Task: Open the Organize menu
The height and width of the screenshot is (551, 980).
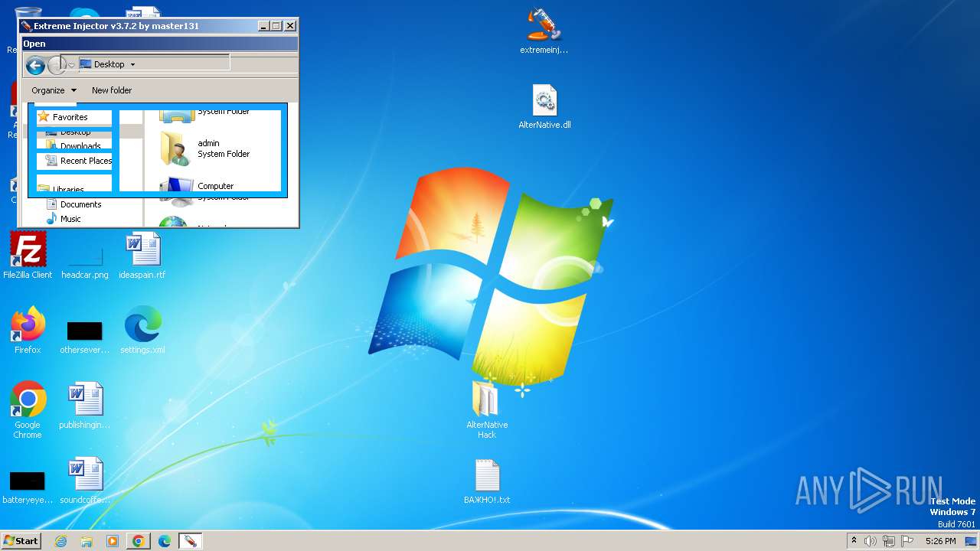Action: point(54,90)
